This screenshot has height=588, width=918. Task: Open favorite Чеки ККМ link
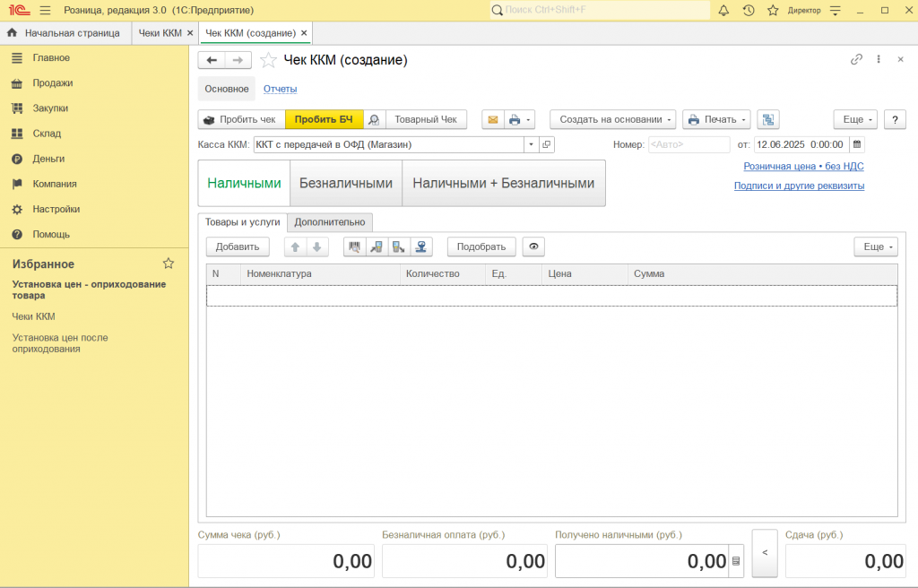coord(34,316)
